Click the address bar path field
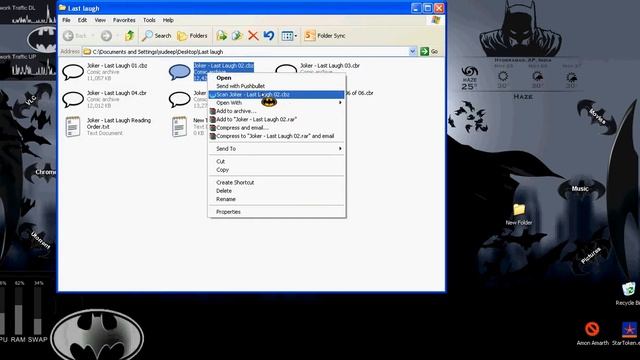640x360 pixels. coord(246,52)
